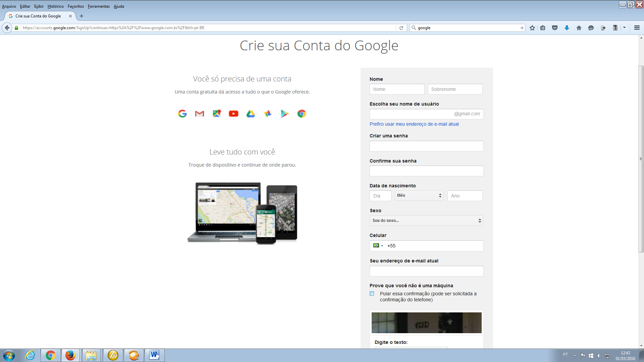Save page to Pocket icon
Viewport: 644px width, 362px height.
click(555, 28)
